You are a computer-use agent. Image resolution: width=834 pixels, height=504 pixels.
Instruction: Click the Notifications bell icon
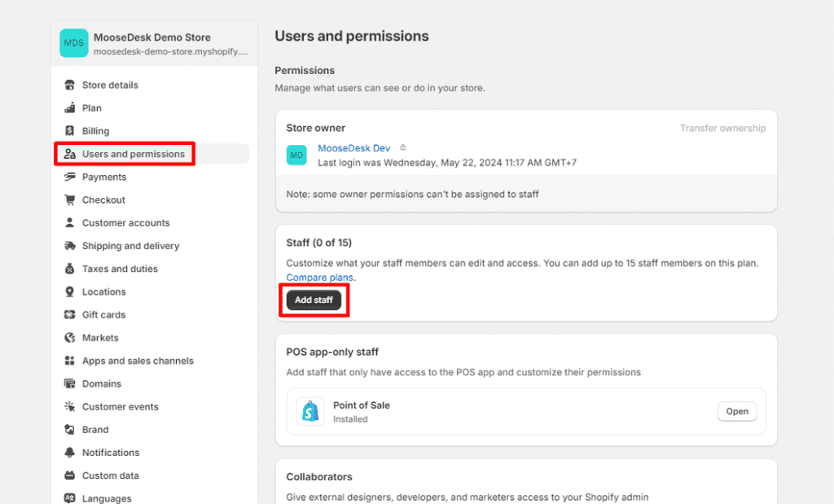[70, 453]
